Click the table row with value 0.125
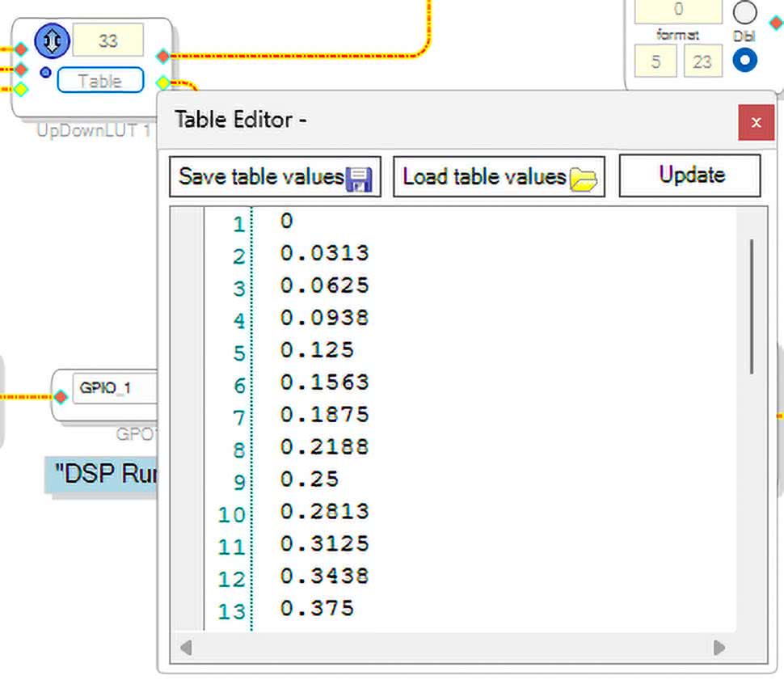Screen dimensions: 784x680 click(x=317, y=350)
